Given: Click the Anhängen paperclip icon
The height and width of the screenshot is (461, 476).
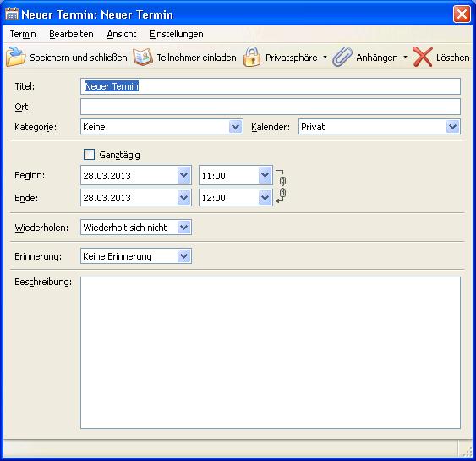Looking at the screenshot, I should (342, 57).
